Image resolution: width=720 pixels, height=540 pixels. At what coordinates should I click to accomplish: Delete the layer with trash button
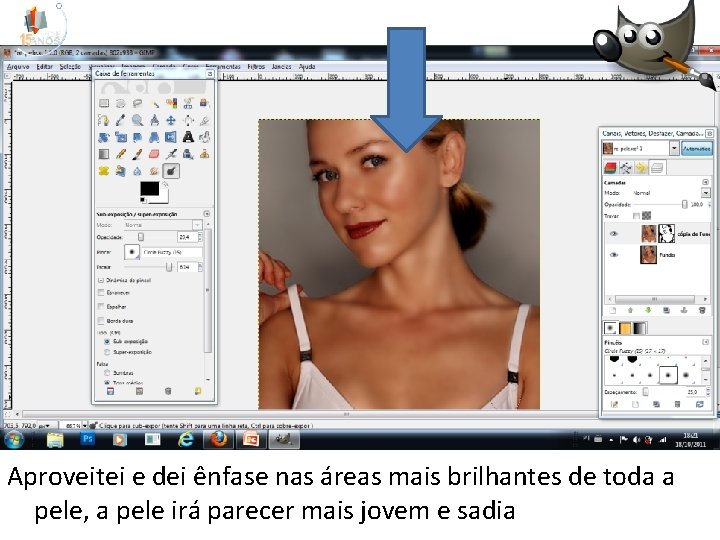point(702,311)
